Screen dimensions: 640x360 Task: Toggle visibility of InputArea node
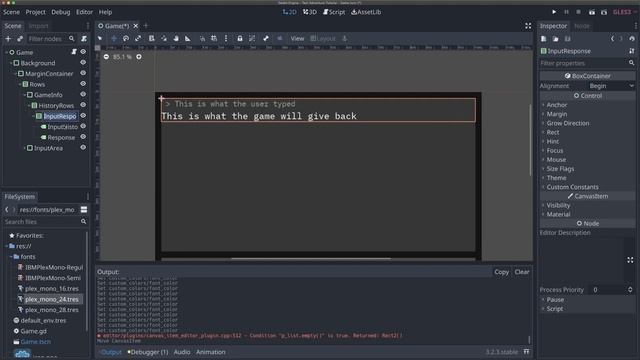coord(83,147)
